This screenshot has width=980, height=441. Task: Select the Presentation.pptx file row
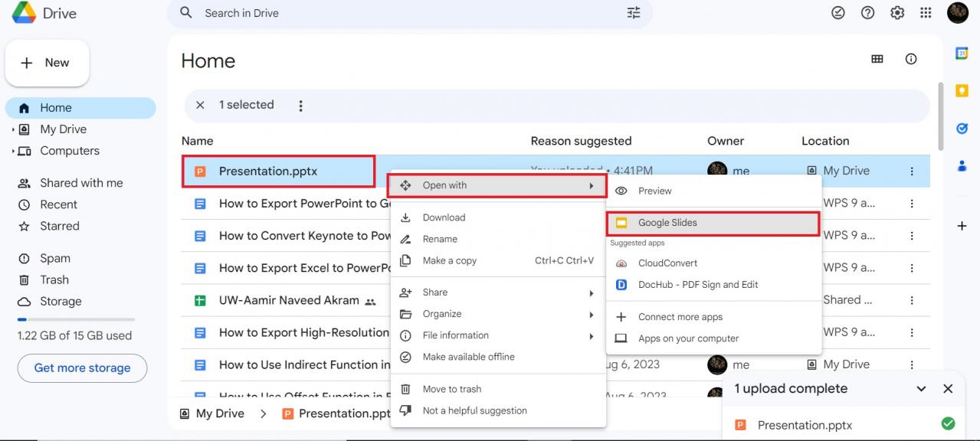[556, 171]
